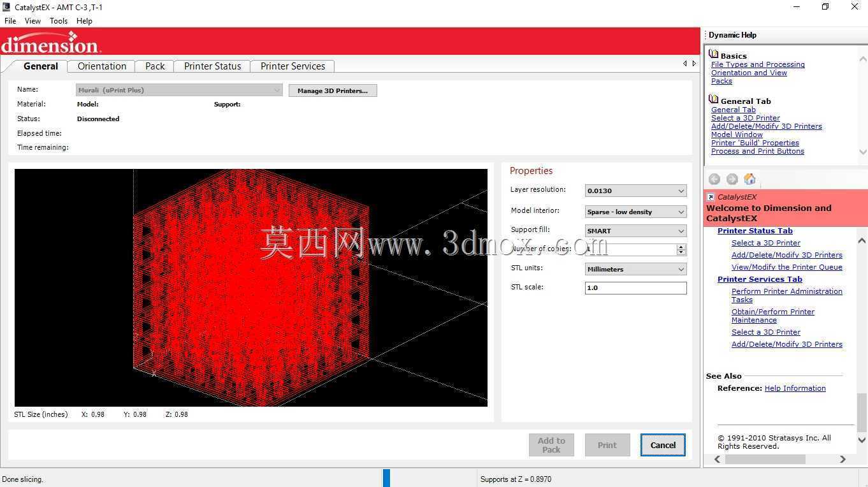This screenshot has width=868, height=487.
Task: Click help horizontal scrollbar right arrow
Action: (x=843, y=459)
